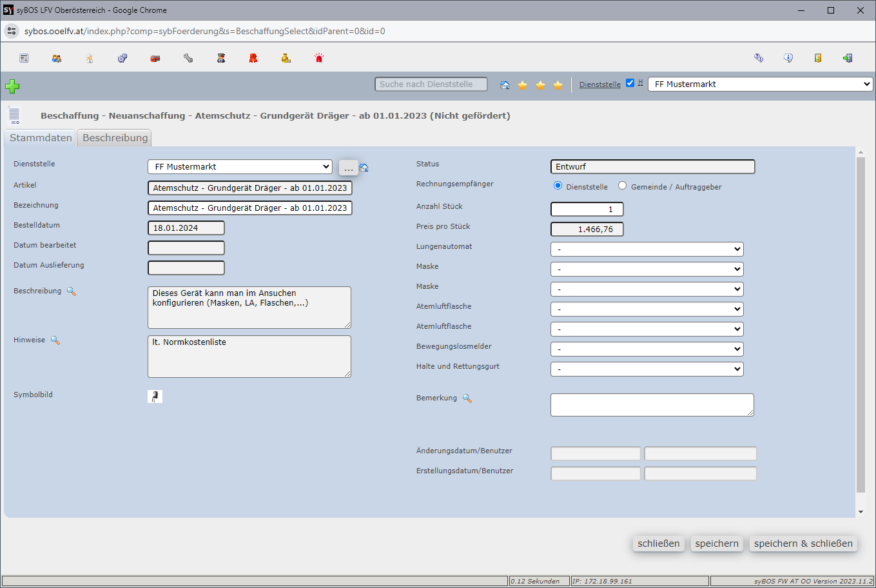876x588 pixels.
Task: Choose Gemeinde / Auftraggeber radio option
Action: 622,186
